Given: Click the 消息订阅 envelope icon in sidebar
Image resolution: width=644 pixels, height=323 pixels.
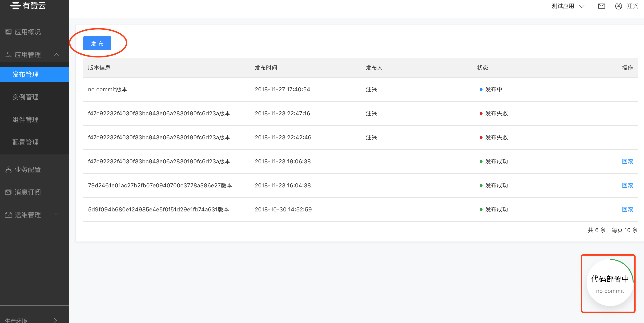Looking at the screenshot, I should click(x=8, y=192).
